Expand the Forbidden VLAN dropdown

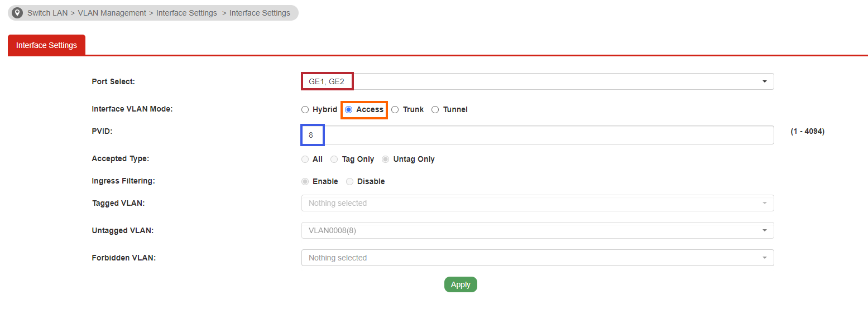[538, 258]
